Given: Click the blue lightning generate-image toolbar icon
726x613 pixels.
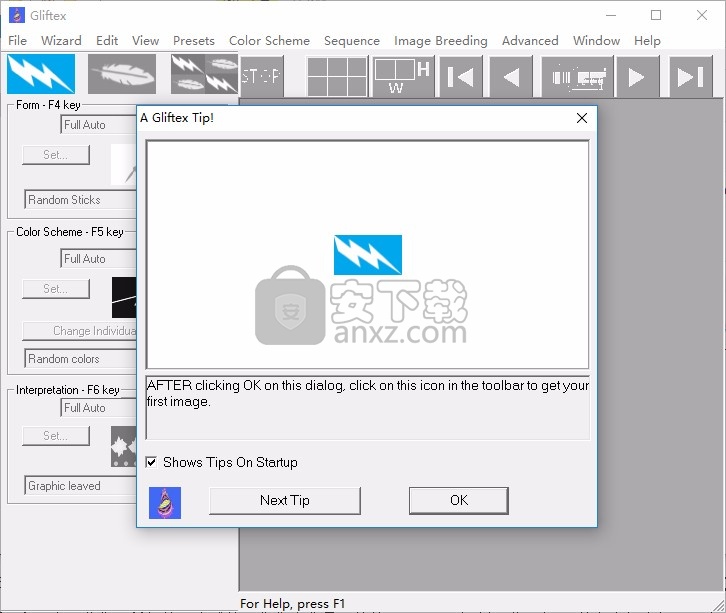Looking at the screenshot, I should [41, 74].
